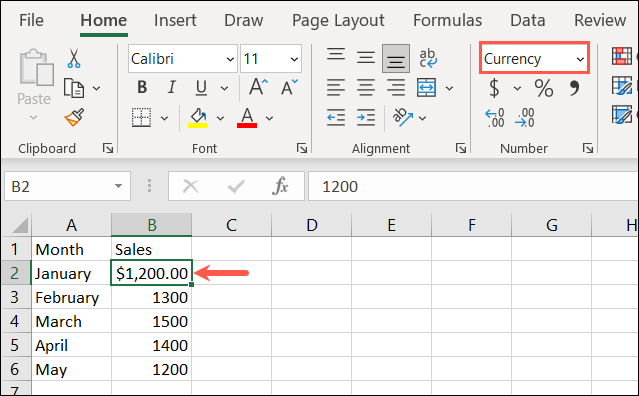The height and width of the screenshot is (396, 639).
Task: Click Merge & Center icon
Action: point(427,88)
